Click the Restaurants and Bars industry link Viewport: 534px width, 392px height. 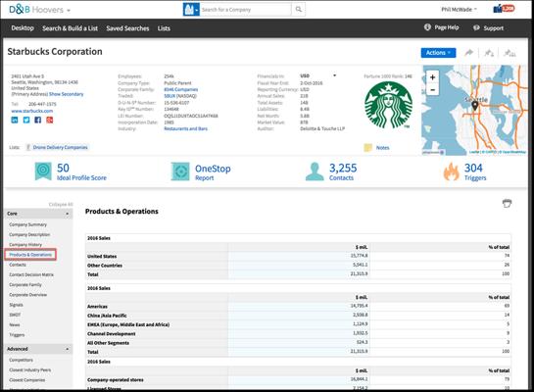(185, 128)
